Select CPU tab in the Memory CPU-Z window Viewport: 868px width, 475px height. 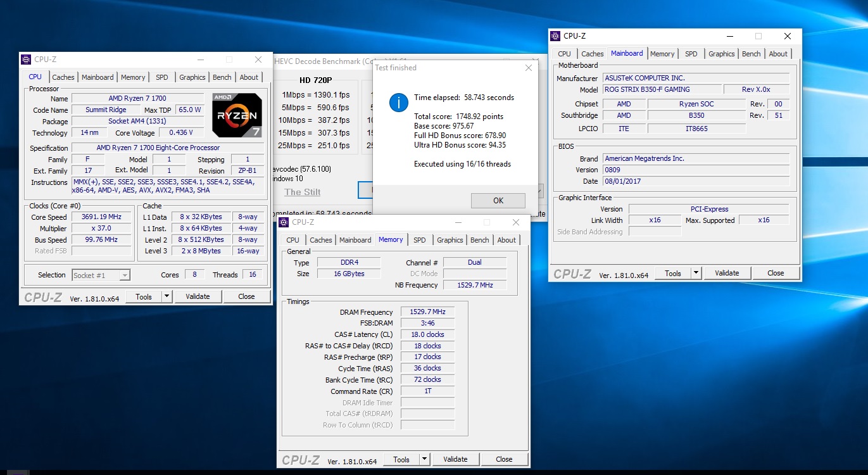pos(292,240)
